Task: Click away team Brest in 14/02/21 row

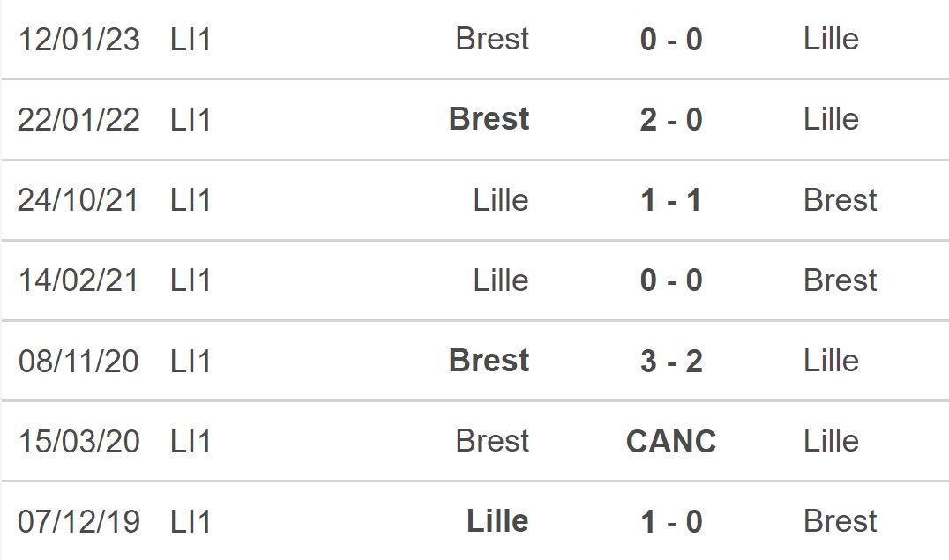Action: [x=840, y=280]
